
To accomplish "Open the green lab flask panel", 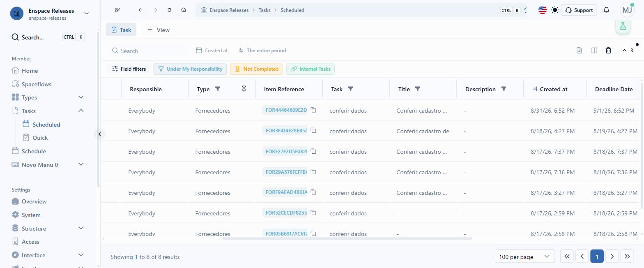I will (623, 26).
